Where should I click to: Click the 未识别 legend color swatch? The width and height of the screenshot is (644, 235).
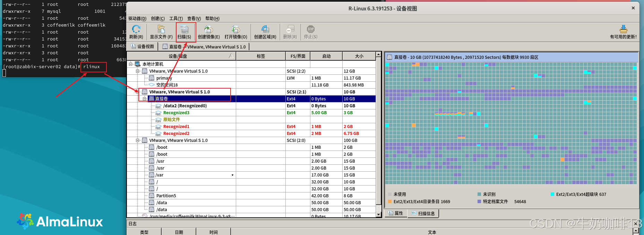coord(479,194)
